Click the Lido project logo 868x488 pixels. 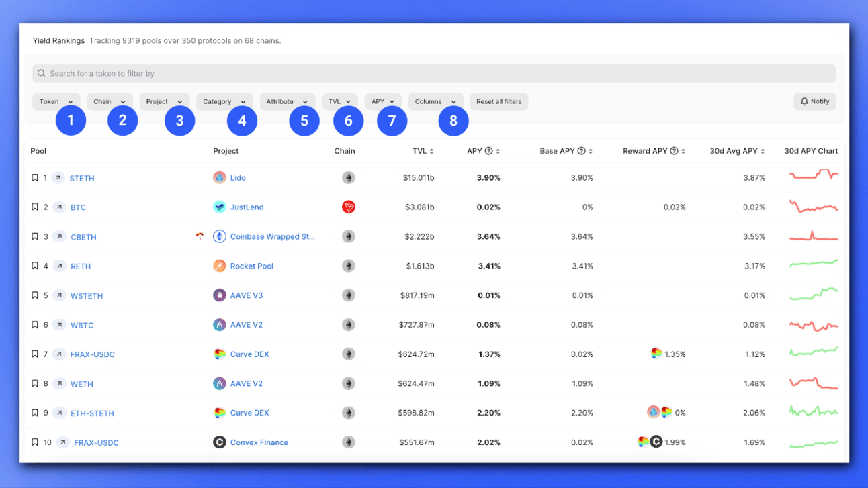(219, 178)
